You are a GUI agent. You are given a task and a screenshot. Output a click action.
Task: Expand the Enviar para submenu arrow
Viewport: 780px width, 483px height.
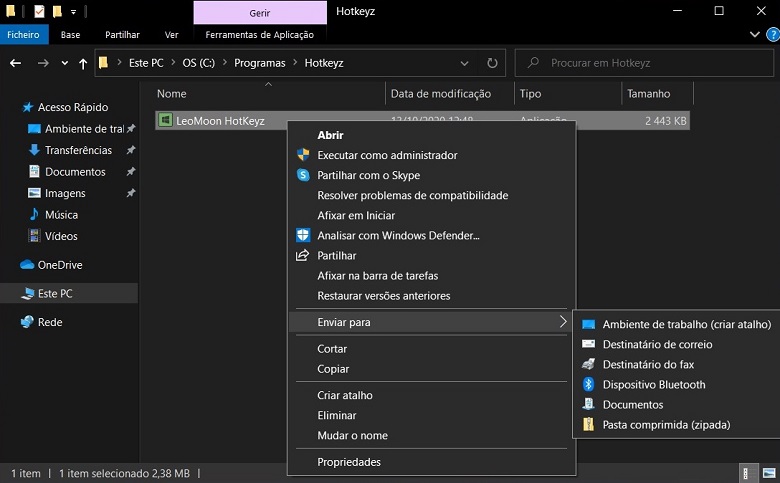pos(563,322)
